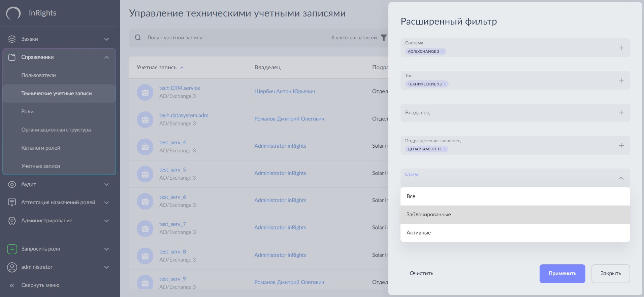Click the inRights logo icon
This screenshot has height=297, width=644.
[13, 13]
